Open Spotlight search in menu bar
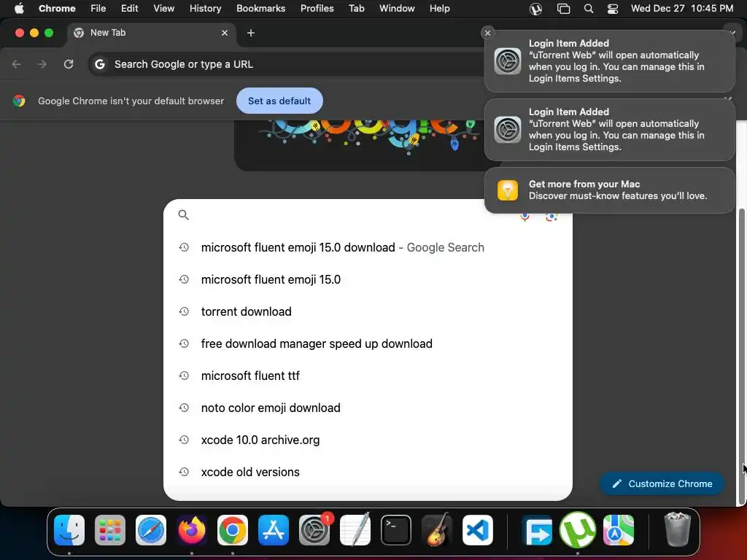747x560 pixels. pos(589,9)
